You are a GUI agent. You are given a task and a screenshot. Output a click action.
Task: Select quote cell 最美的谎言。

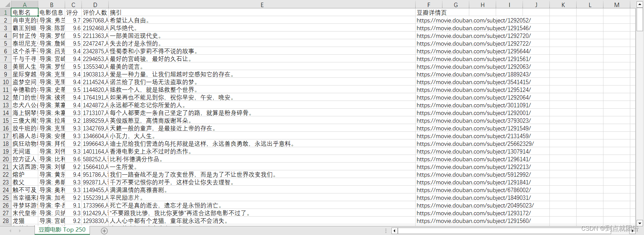tap(262, 67)
